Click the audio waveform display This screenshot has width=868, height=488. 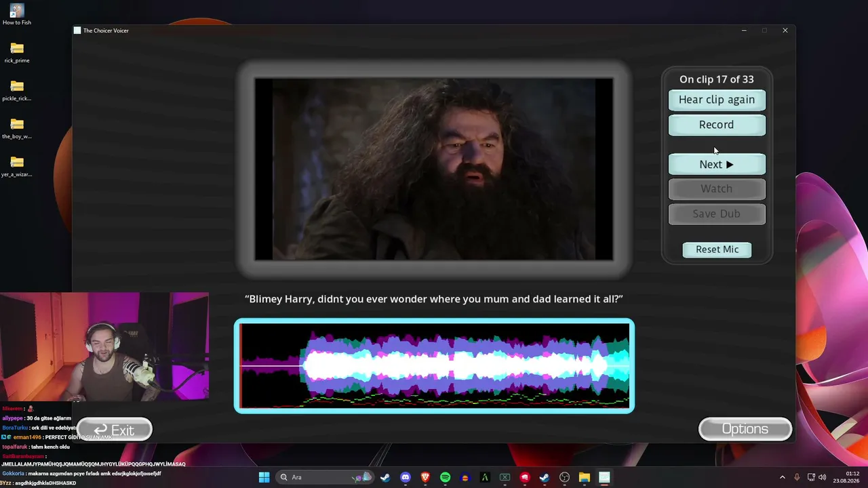click(434, 366)
